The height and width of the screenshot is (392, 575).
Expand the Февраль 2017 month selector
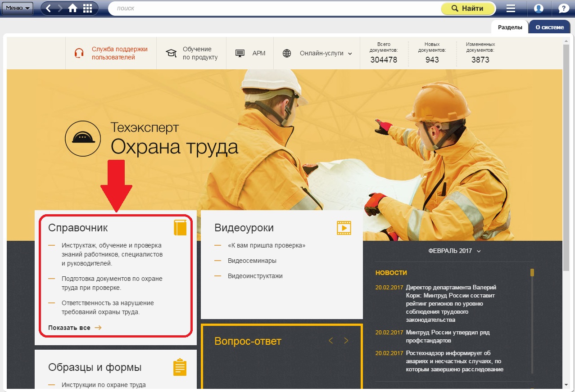pyautogui.click(x=454, y=251)
